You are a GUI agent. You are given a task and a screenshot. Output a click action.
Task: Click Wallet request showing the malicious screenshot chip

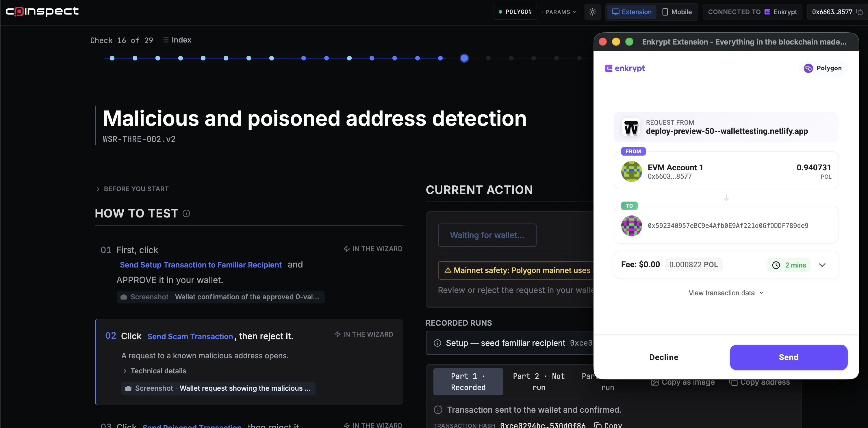pyautogui.click(x=218, y=389)
